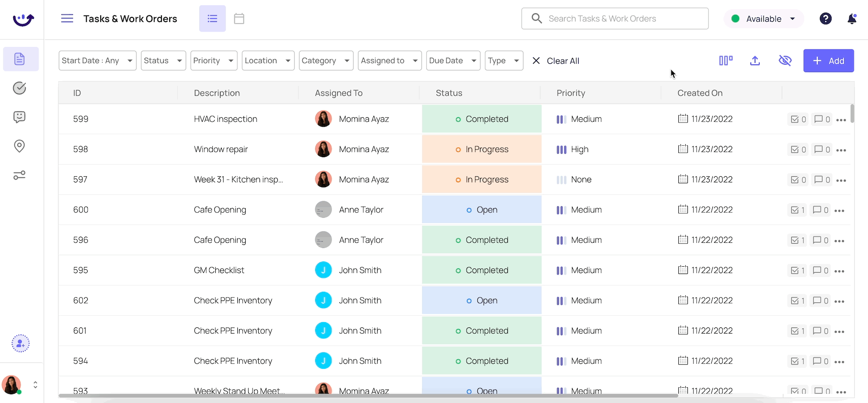Open the hamburger navigation menu

67,18
